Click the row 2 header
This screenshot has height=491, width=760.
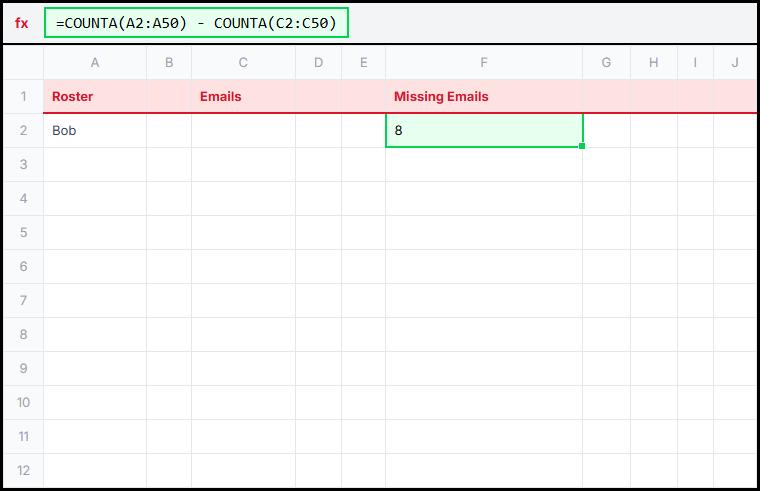(x=23, y=130)
